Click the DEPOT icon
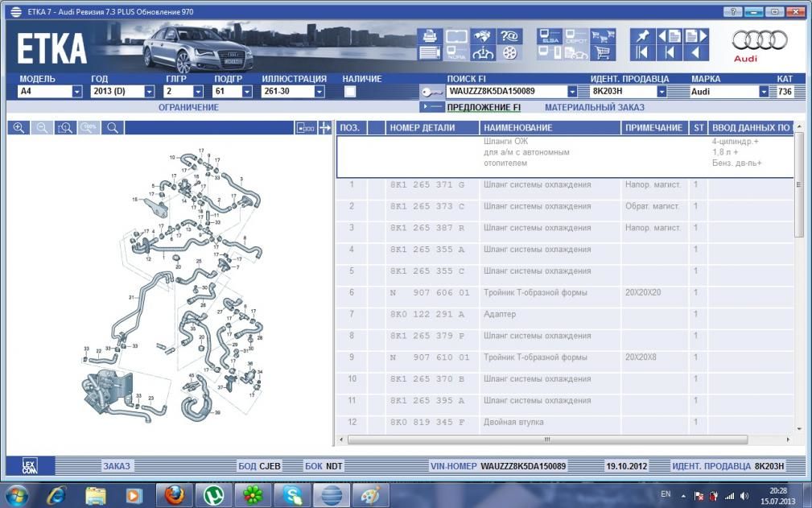This screenshot has width=812, height=508. pyautogui.click(x=576, y=36)
